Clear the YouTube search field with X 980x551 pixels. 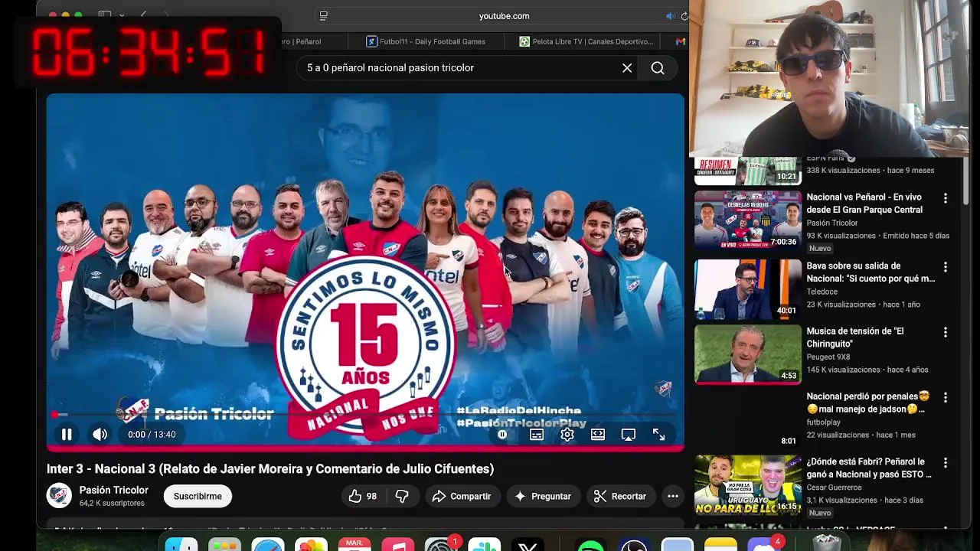pyautogui.click(x=627, y=68)
